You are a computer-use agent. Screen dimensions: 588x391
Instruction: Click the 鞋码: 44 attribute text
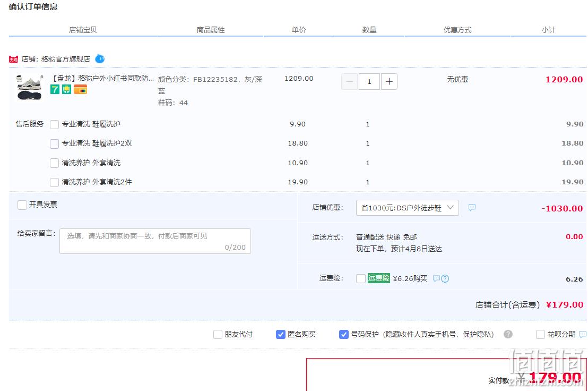173,103
